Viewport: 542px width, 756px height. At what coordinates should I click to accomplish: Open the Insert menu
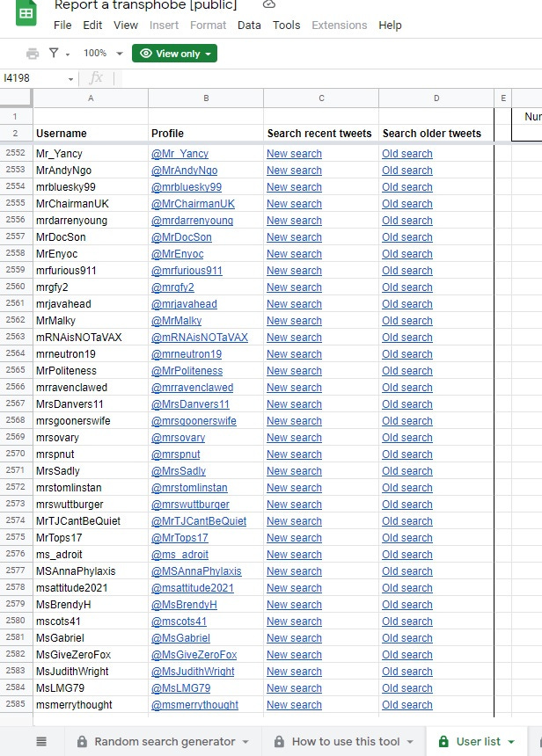coord(165,25)
